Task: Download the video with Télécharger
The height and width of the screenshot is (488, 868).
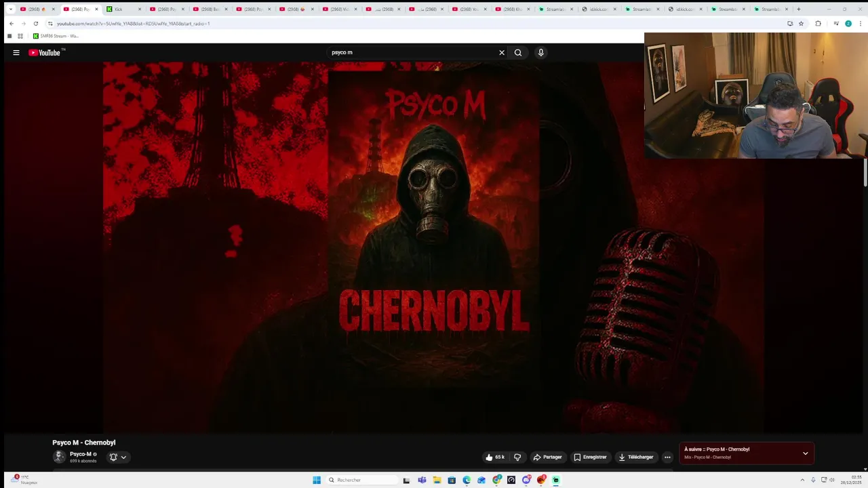Action: 635,457
